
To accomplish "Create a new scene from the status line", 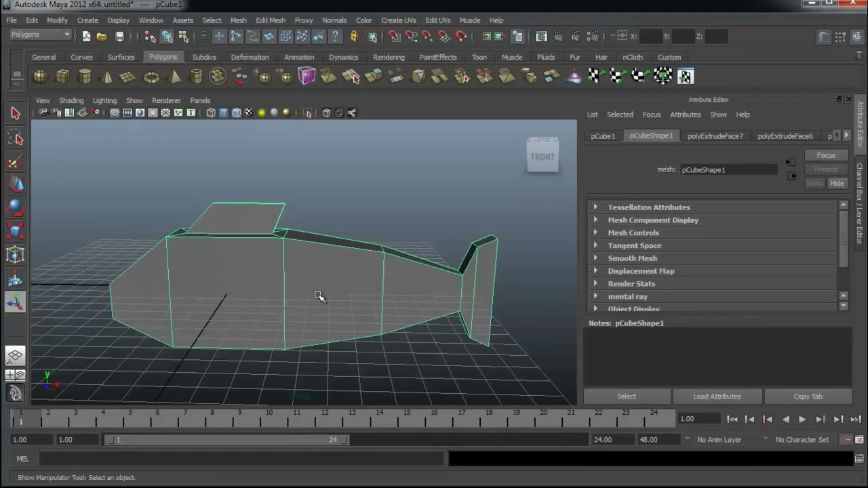I will 86,36.
